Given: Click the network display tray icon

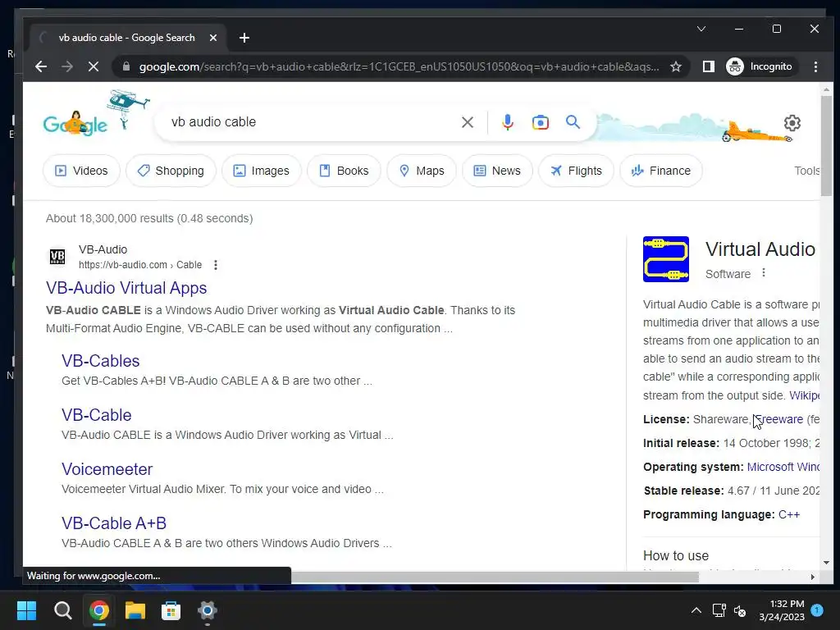Looking at the screenshot, I should click(x=719, y=610).
